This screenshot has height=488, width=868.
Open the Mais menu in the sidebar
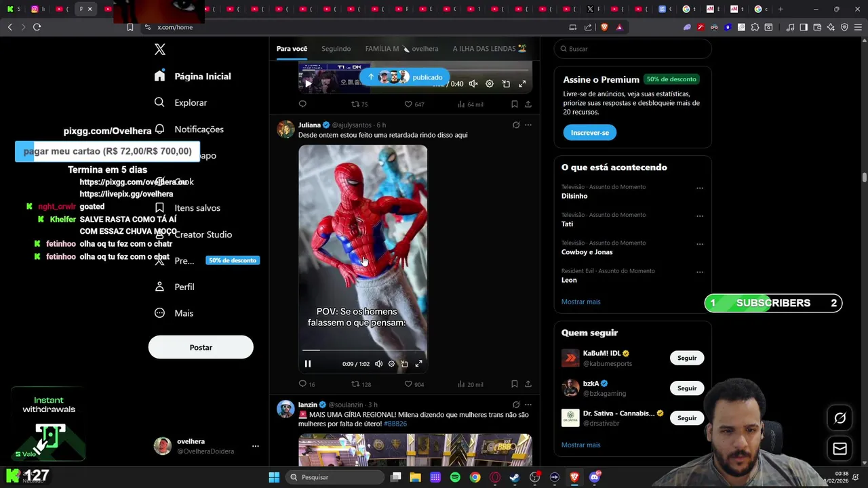coord(174,313)
